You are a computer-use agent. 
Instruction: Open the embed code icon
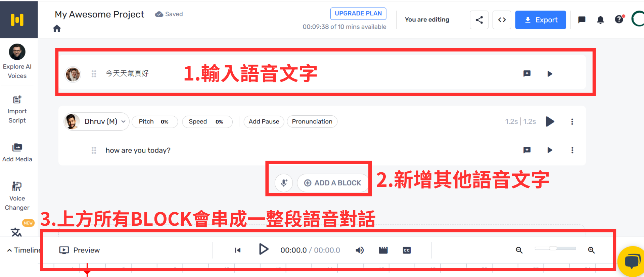click(x=502, y=20)
